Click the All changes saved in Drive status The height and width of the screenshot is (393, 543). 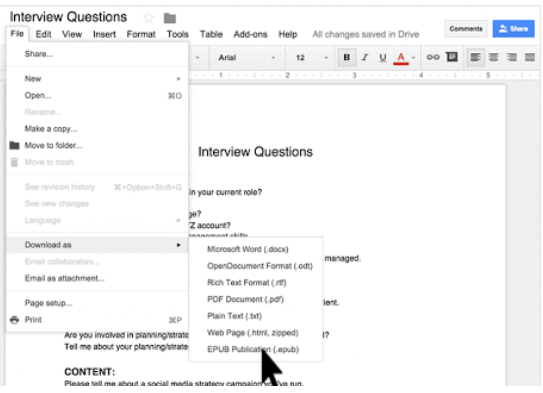point(366,34)
